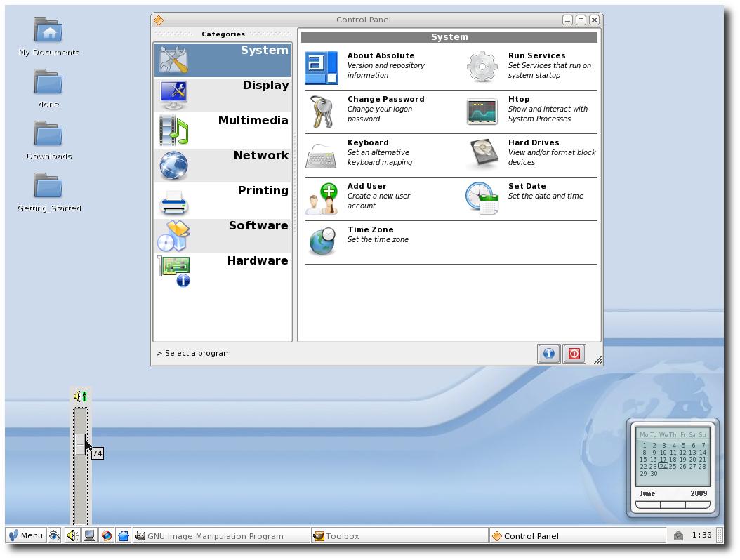Open the My Documents desktop folder
The height and width of the screenshot is (560, 740).
click(x=48, y=36)
